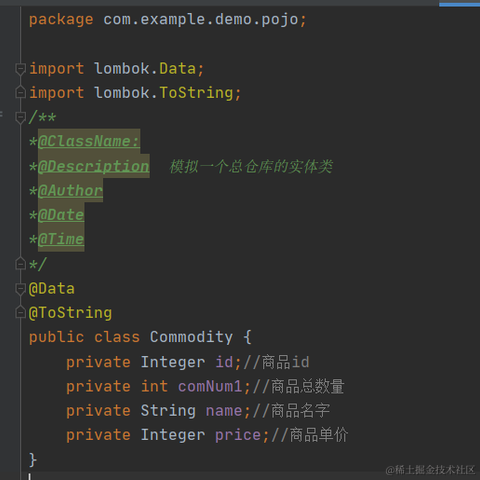Click the package name com.example.demo.pojo

pyautogui.click(x=201, y=19)
